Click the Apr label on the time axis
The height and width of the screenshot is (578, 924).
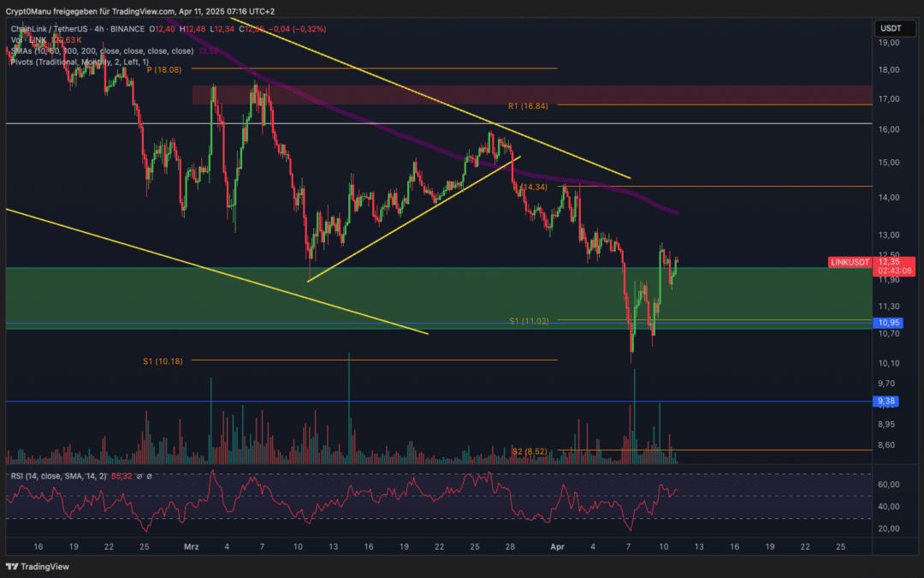[x=557, y=546]
